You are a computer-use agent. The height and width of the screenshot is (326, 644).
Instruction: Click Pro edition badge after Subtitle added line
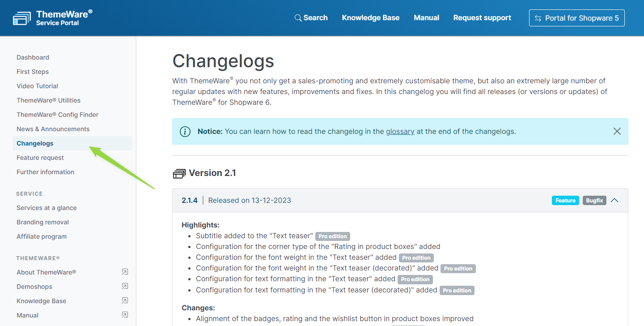click(x=333, y=236)
